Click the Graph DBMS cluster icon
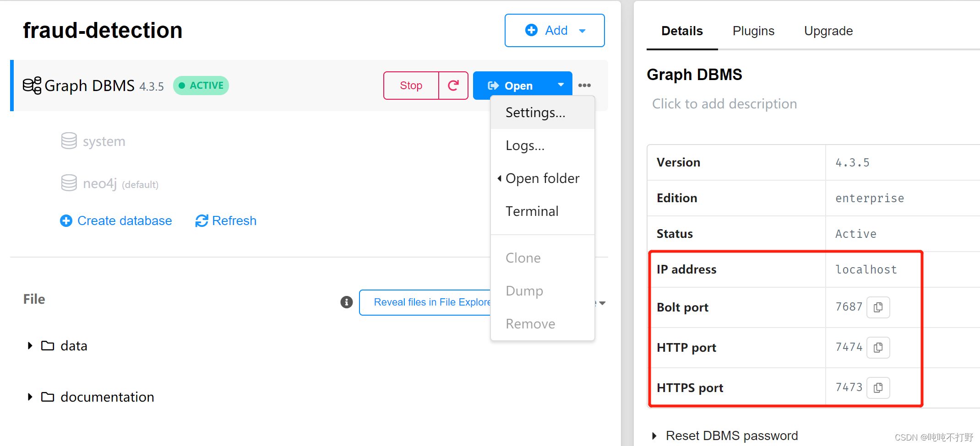Screen dimensions: 980x446 pyautogui.click(x=32, y=86)
